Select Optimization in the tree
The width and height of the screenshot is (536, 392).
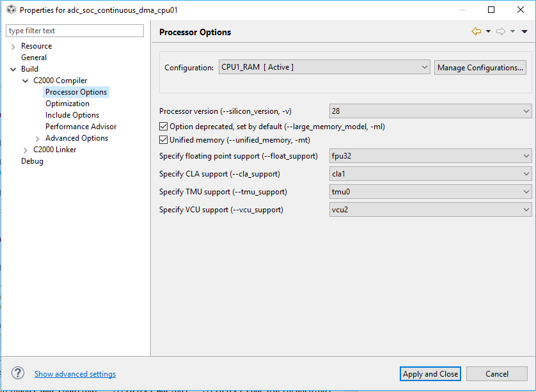[x=67, y=104]
